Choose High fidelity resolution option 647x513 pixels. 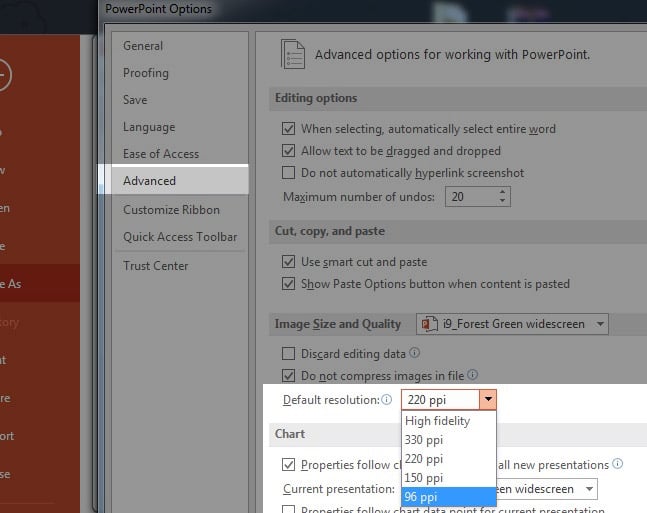pos(437,421)
